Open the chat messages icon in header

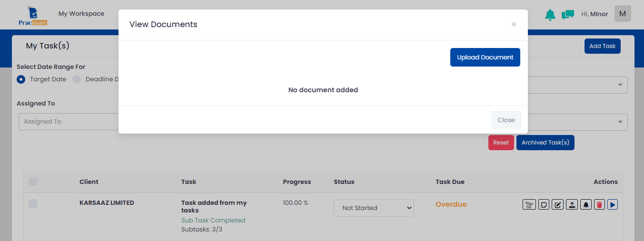click(x=567, y=15)
